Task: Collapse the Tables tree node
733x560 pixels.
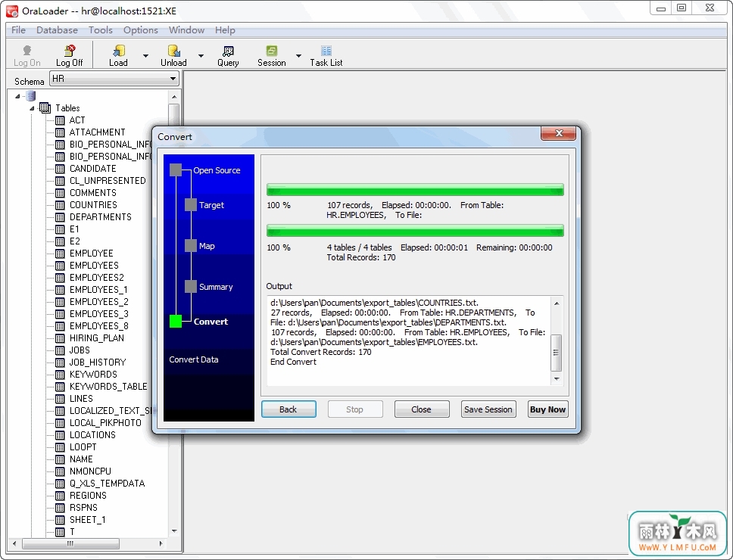Action: click(33, 108)
